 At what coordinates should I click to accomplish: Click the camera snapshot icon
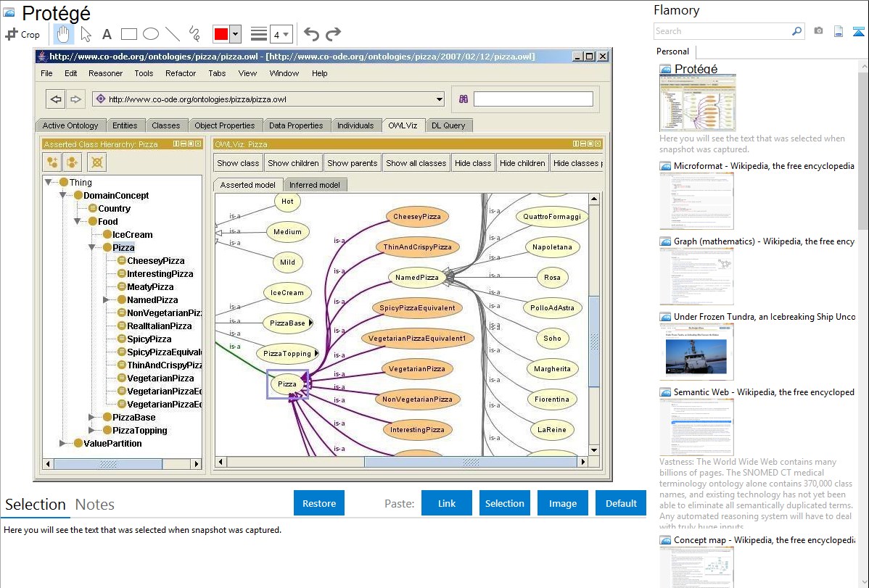[818, 31]
